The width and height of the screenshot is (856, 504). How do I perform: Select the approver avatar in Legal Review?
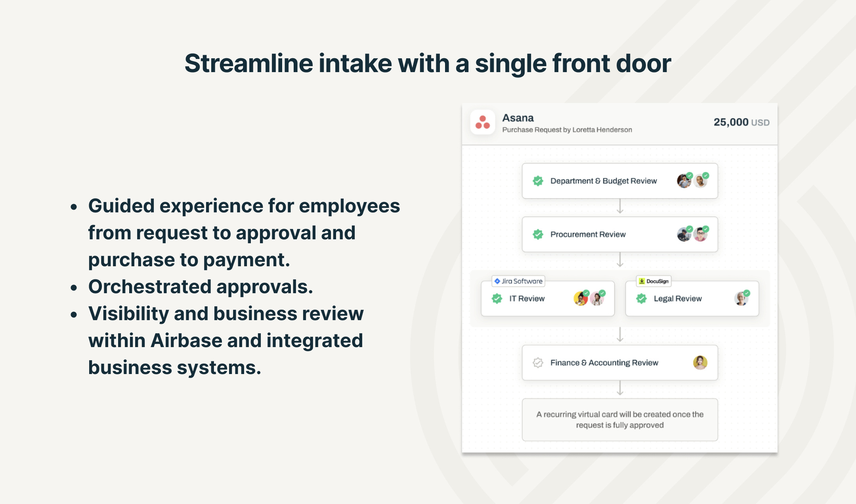tap(741, 298)
